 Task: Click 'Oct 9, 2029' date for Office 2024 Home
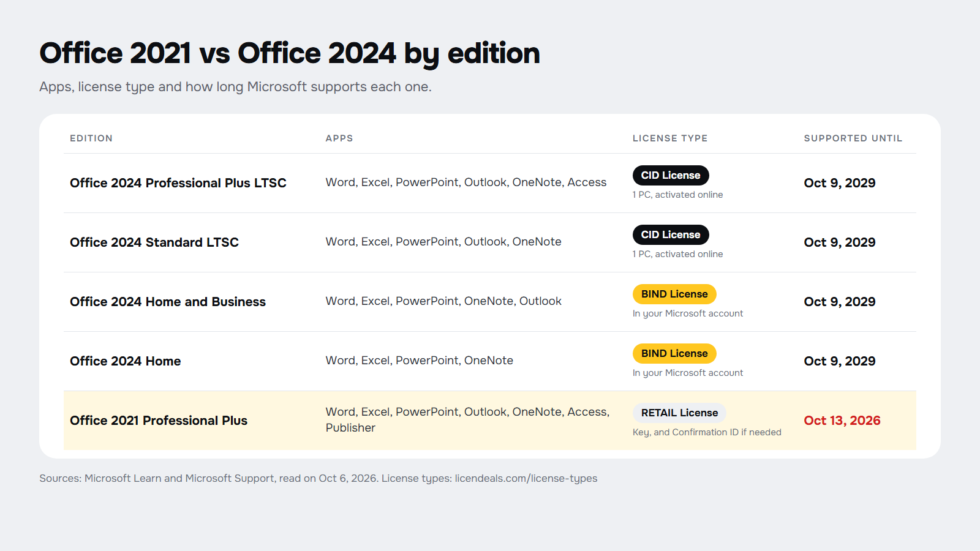click(840, 361)
